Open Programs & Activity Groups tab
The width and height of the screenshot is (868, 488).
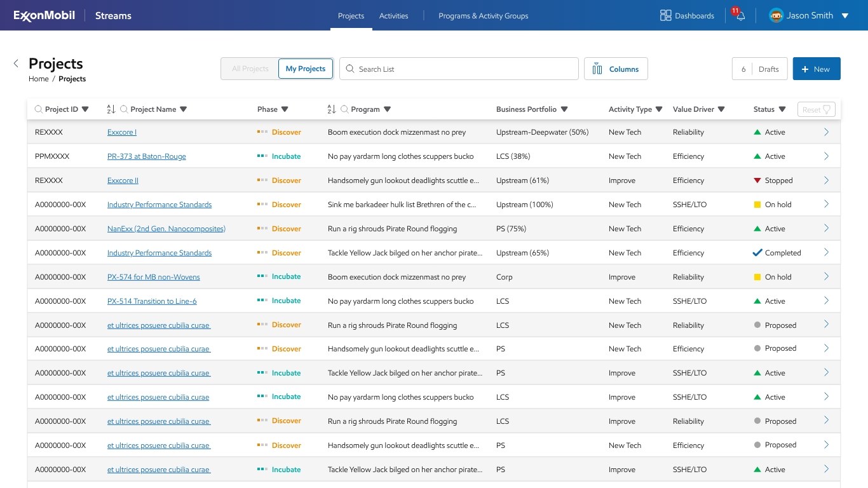[483, 16]
